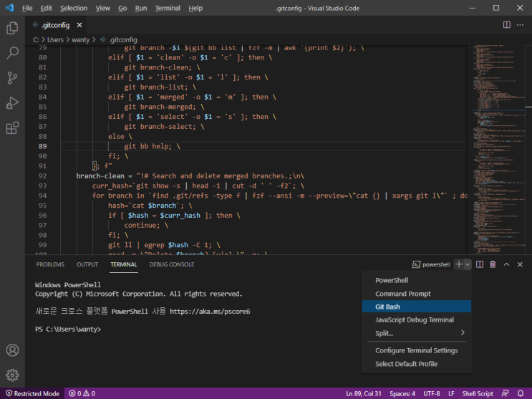The height and width of the screenshot is (399, 532).
Task: Split the editor to the right
Action: (x=506, y=25)
